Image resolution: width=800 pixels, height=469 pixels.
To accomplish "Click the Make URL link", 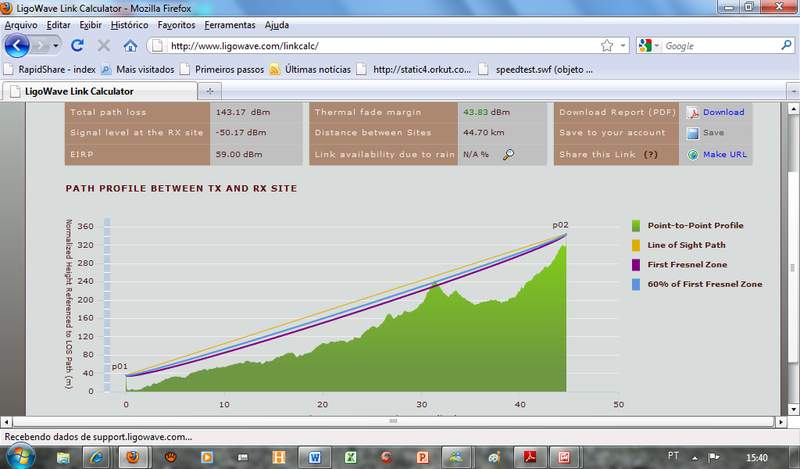I will (x=724, y=155).
